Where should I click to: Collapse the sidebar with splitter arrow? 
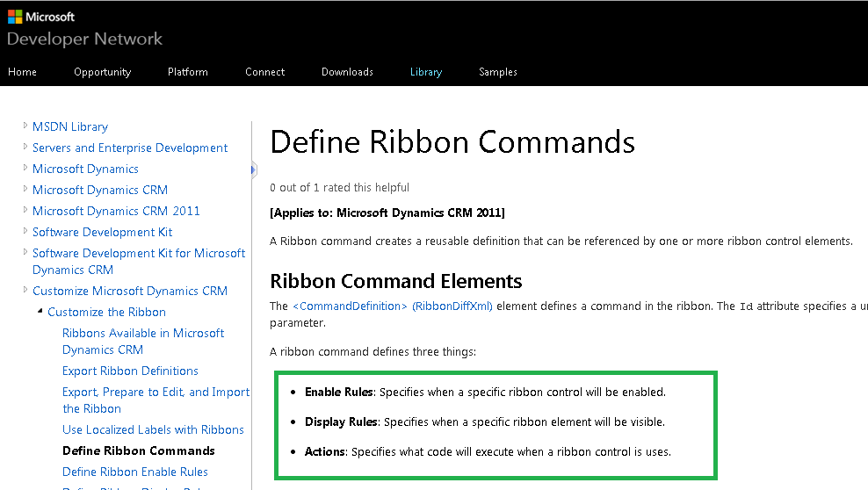click(x=254, y=169)
